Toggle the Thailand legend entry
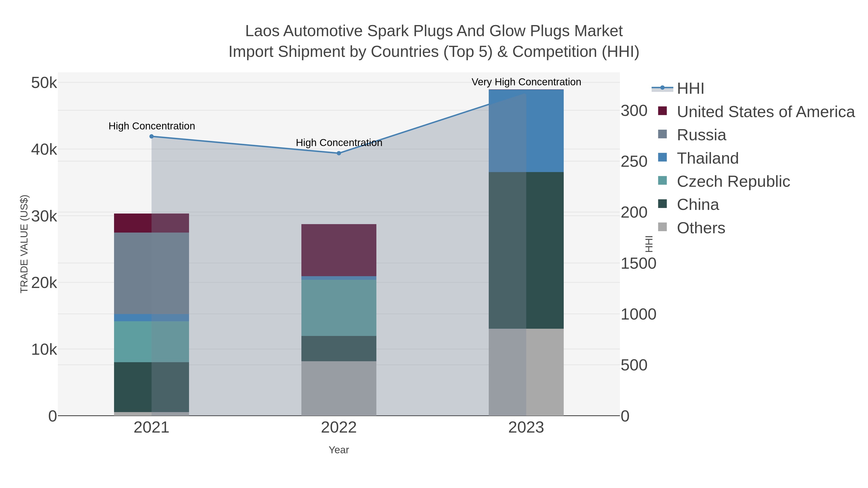 698,158
